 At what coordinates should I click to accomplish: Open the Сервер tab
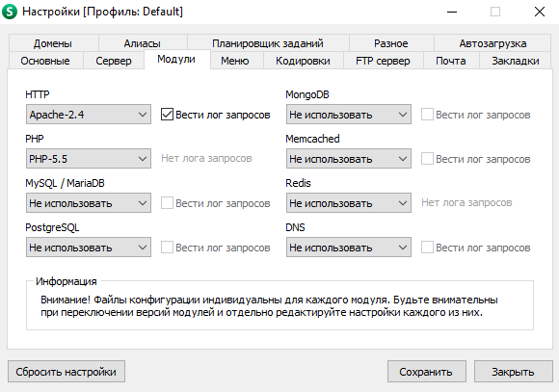(x=114, y=61)
